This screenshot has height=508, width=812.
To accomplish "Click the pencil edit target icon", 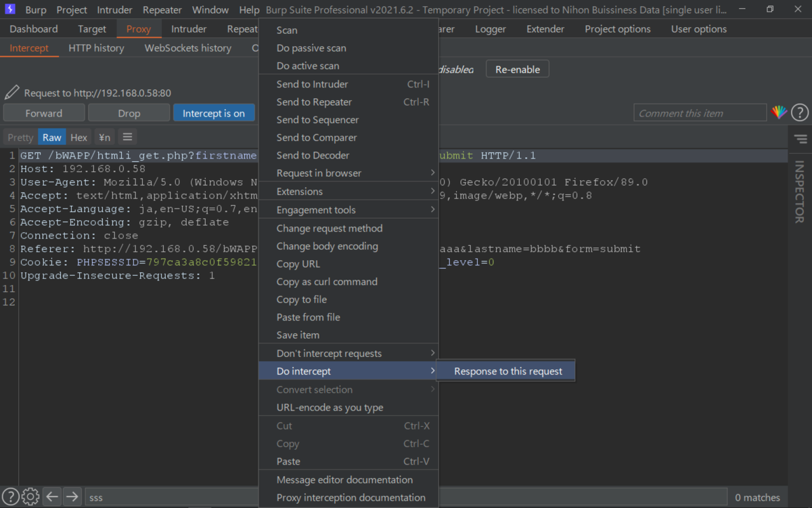I will coord(12,93).
